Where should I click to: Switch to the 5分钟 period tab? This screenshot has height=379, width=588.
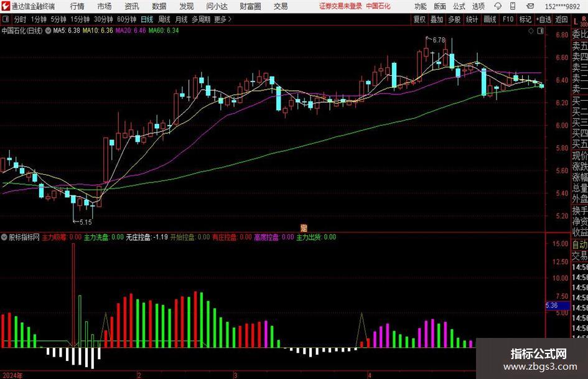coord(58,19)
